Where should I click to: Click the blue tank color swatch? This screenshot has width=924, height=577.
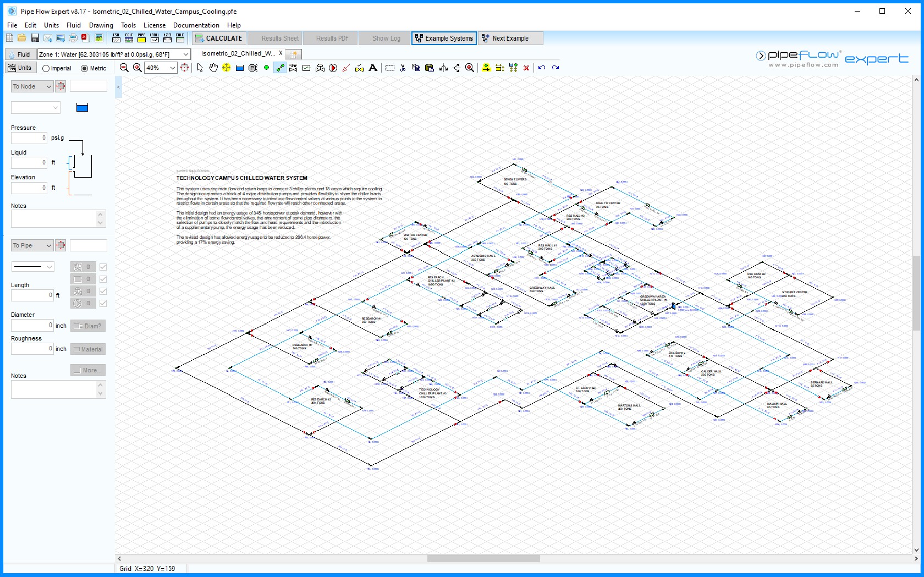coord(82,108)
